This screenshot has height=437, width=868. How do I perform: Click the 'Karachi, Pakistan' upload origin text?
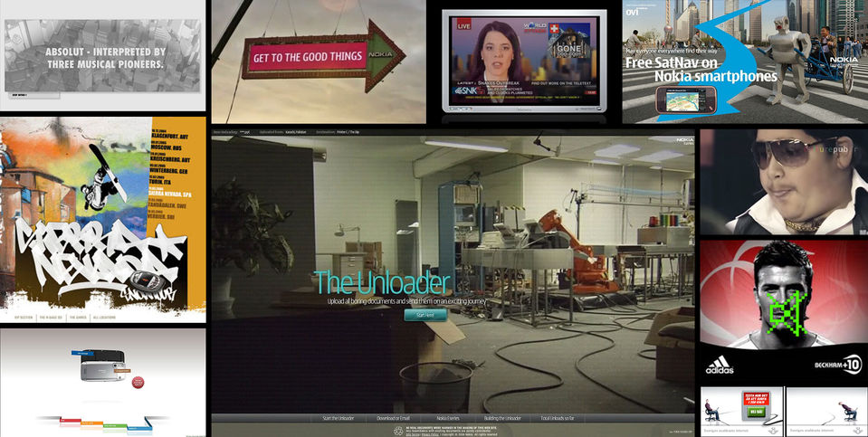click(x=294, y=133)
